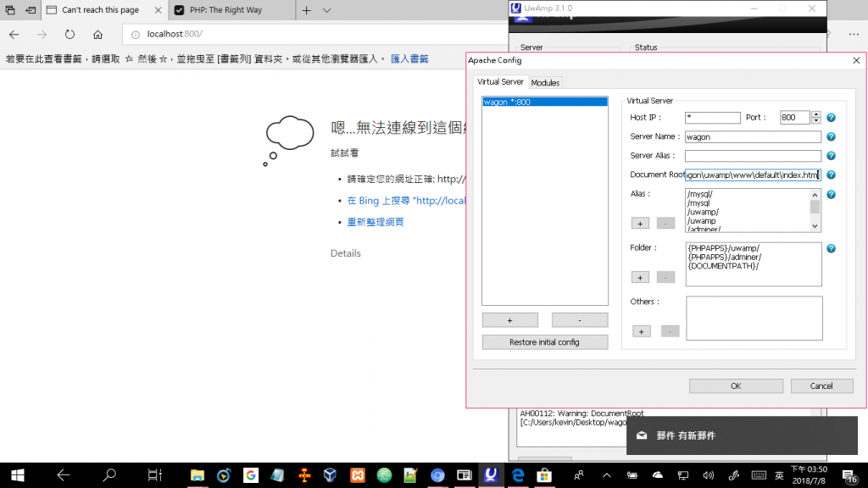Click the Server Name help icon
The width and height of the screenshot is (868, 488).
coord(831,136)
